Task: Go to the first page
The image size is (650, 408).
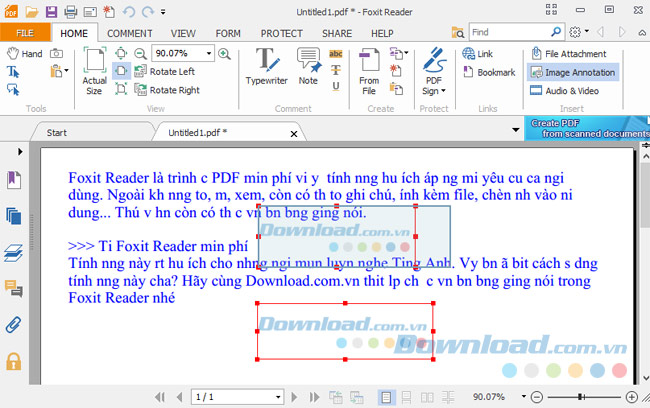Action: [160, 397]
